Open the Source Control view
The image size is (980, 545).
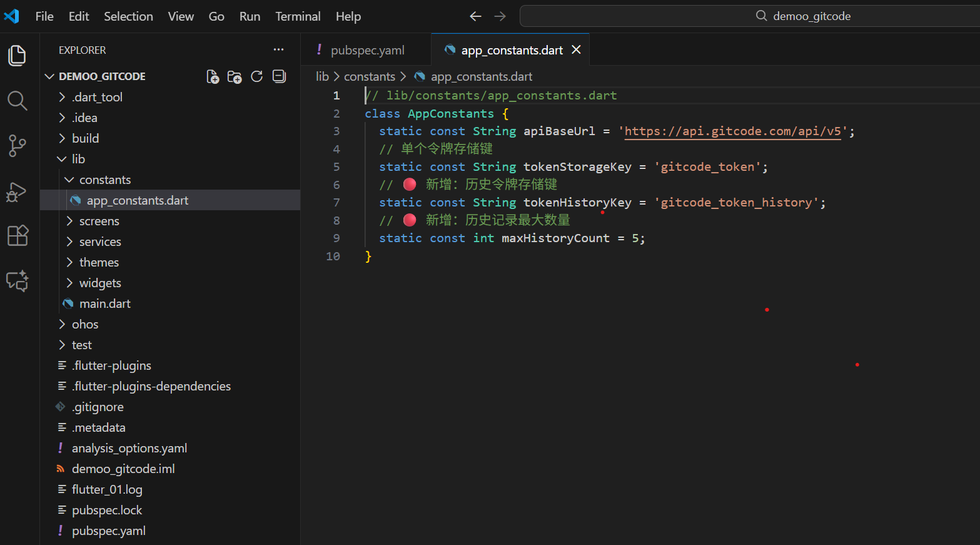click(17, 146)
